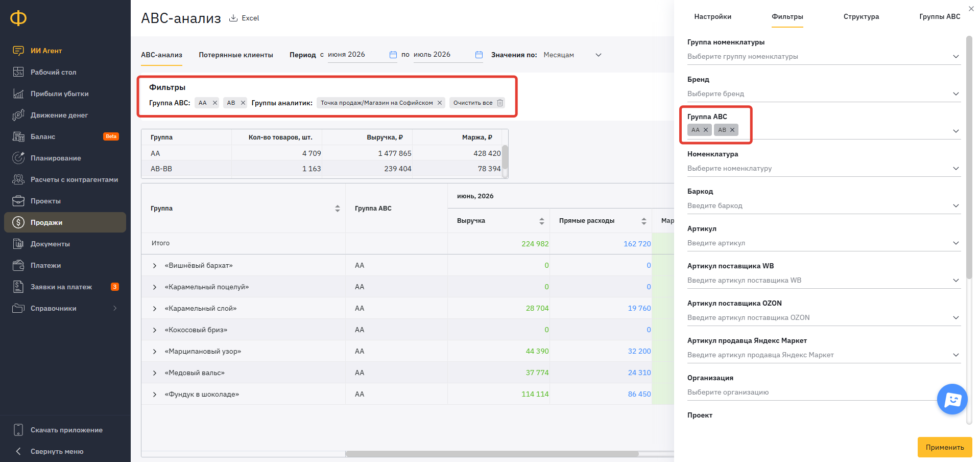Remove Точка продаж/Магазин на Софийском filter
This screenshot has width=980, height=462.
click(440, 103)
